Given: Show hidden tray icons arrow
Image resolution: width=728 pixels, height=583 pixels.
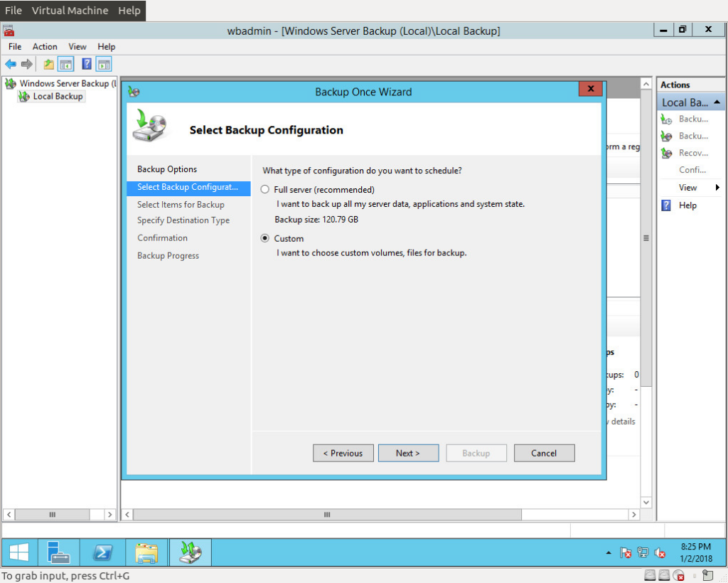Looking at the screenshot, I should (x=609, y=553).
